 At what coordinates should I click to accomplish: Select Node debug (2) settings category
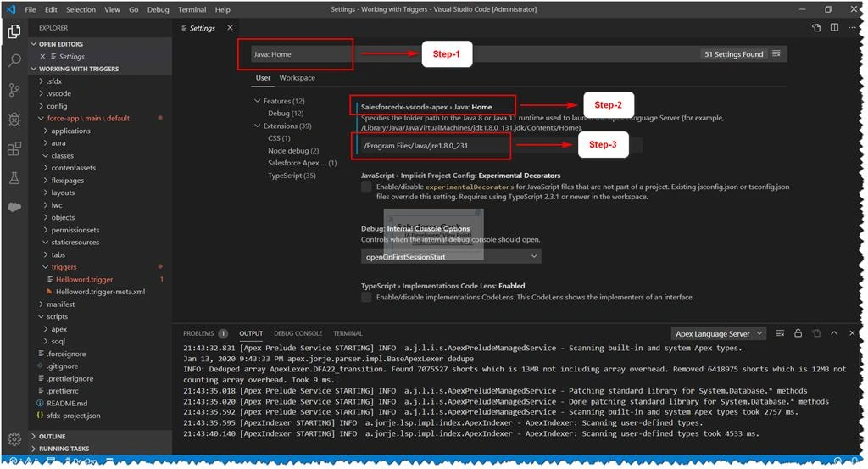click(x=293, y=151)
